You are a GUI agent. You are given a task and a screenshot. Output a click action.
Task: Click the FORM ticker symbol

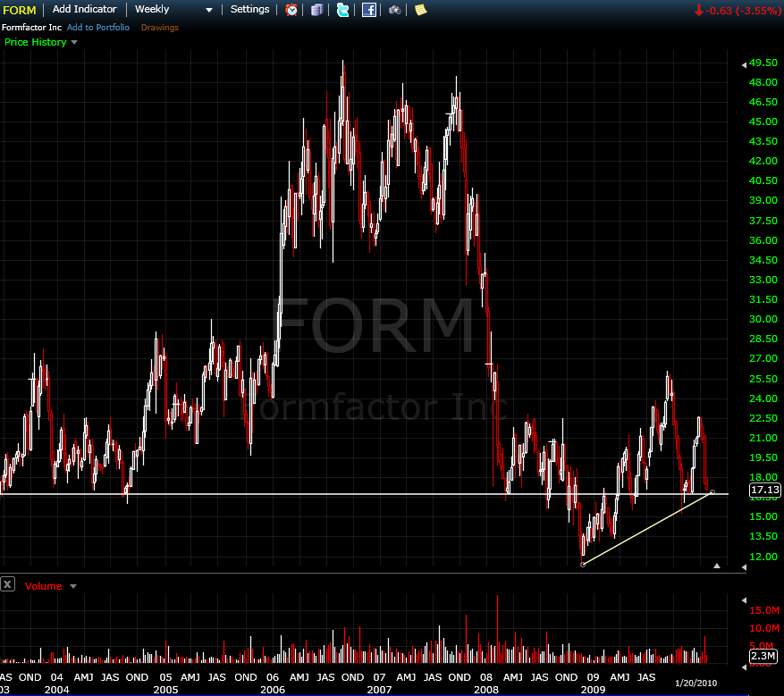(20, 10)
